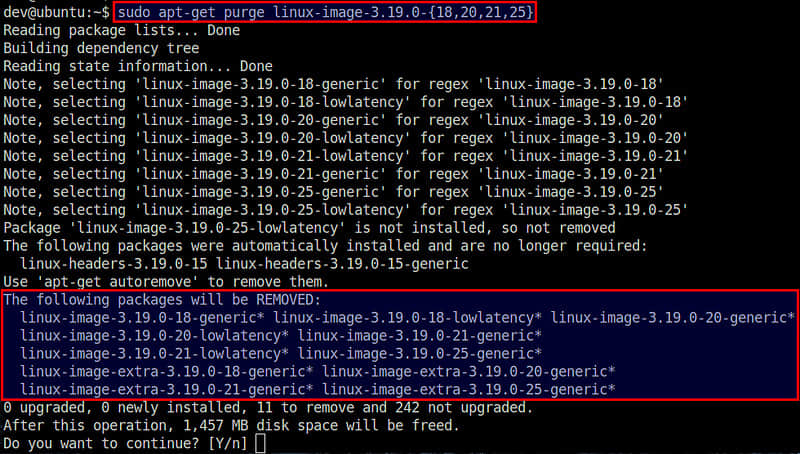
Task: Click the Note line selecting 'linux-image-3.19.0-21-lowlatency'
Action: tap(345, 156)
